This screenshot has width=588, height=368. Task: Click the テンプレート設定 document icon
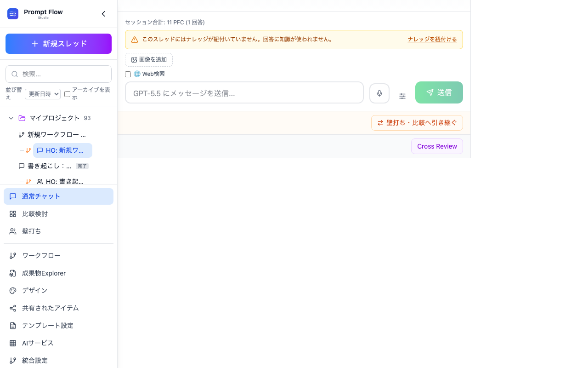pyautogui.click(x=13, y=326)
